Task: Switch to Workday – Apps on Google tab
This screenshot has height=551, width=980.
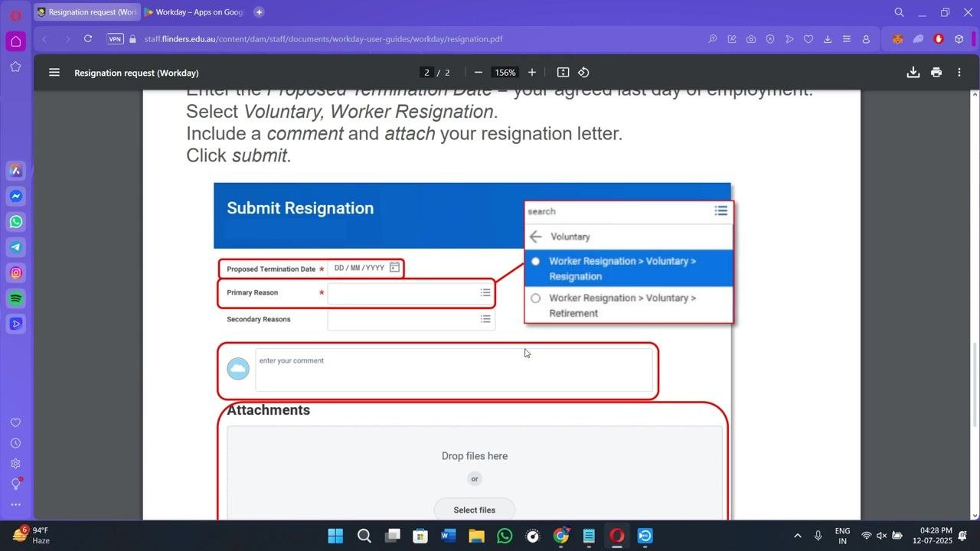Action: (x=195, y=12)
